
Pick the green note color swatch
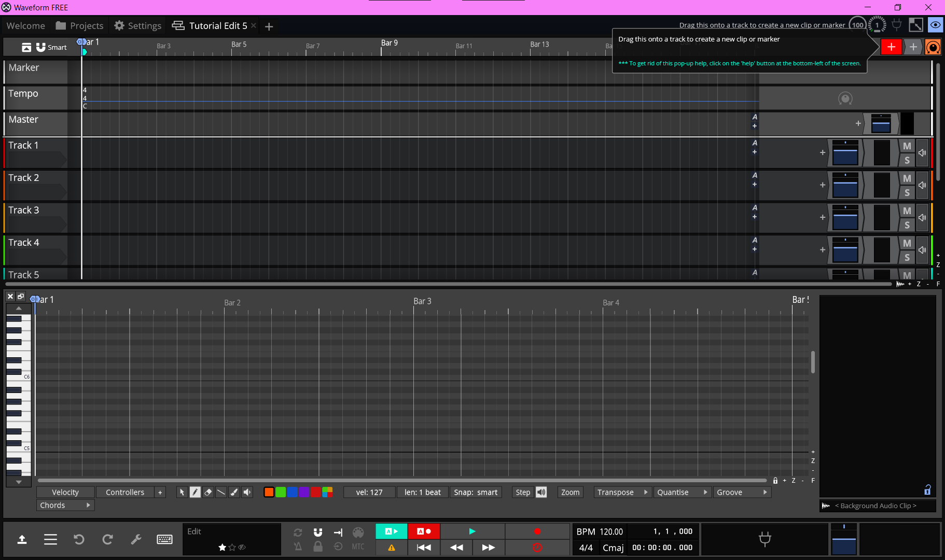(x=281, y=492)
